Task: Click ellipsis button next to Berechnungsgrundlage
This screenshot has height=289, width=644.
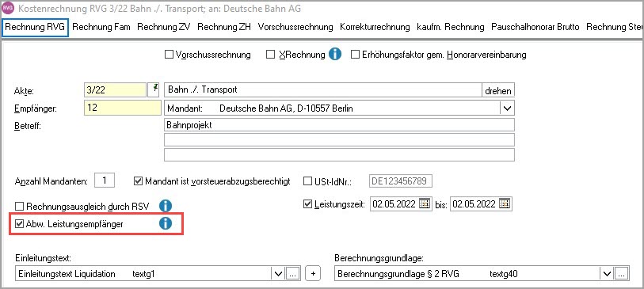Action: (x=621, y=274)
